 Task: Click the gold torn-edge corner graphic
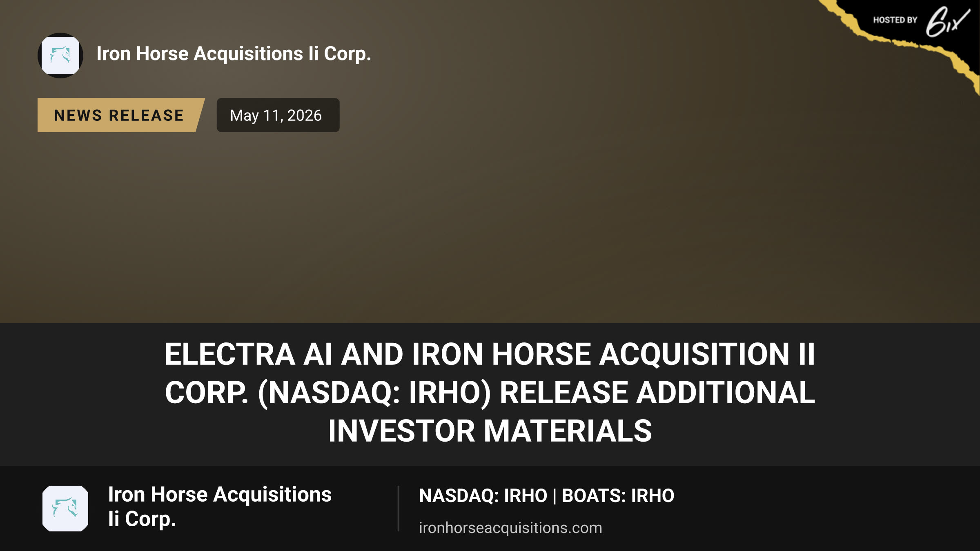click(898, 41)
